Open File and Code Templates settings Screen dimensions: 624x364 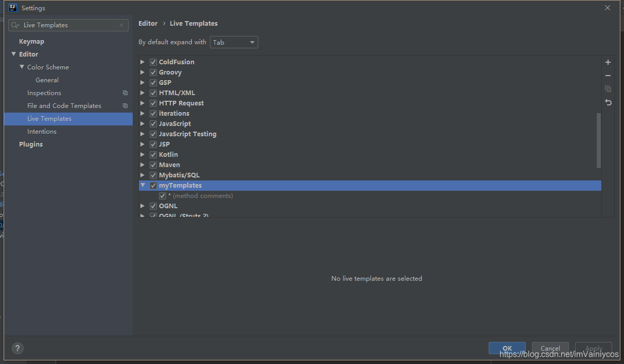64,106
